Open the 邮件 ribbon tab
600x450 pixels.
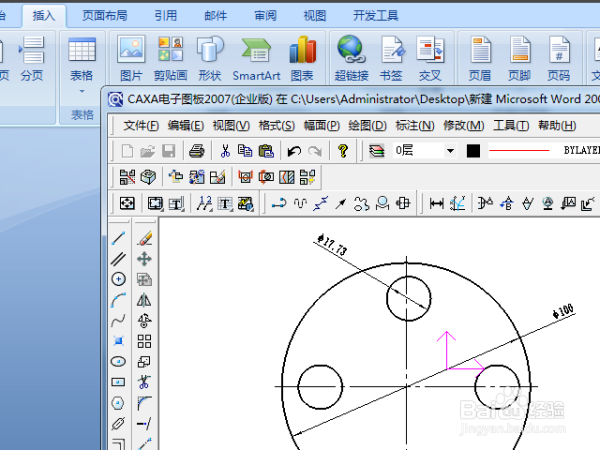coord(215,16)
